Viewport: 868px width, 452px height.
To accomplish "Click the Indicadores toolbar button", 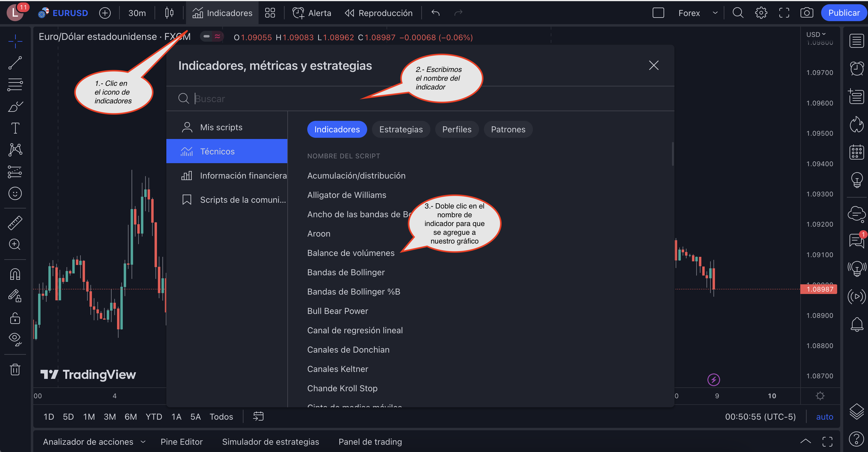I will click(222, 13).
